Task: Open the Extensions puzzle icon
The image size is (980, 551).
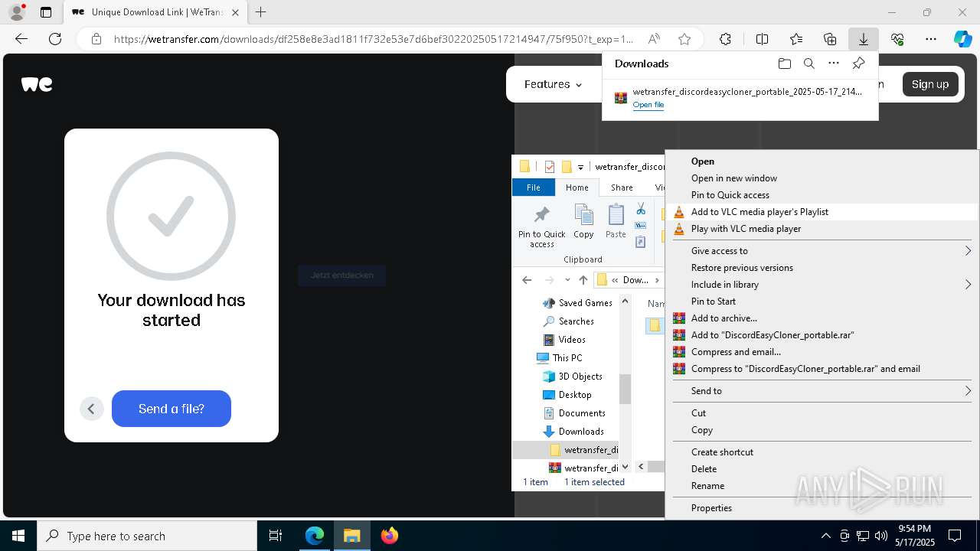Action: point(725,39)
